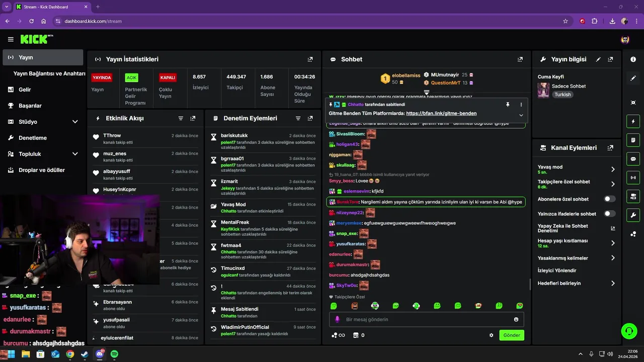
Task: Bookmark page with the star icon
Action: pos(566,21)
